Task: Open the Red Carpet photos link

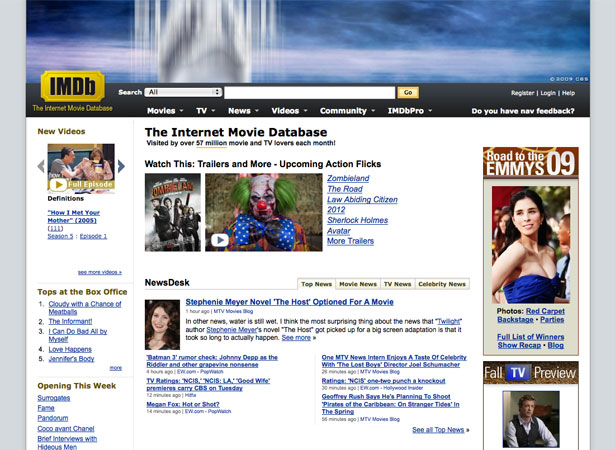Action: (545, 311)
